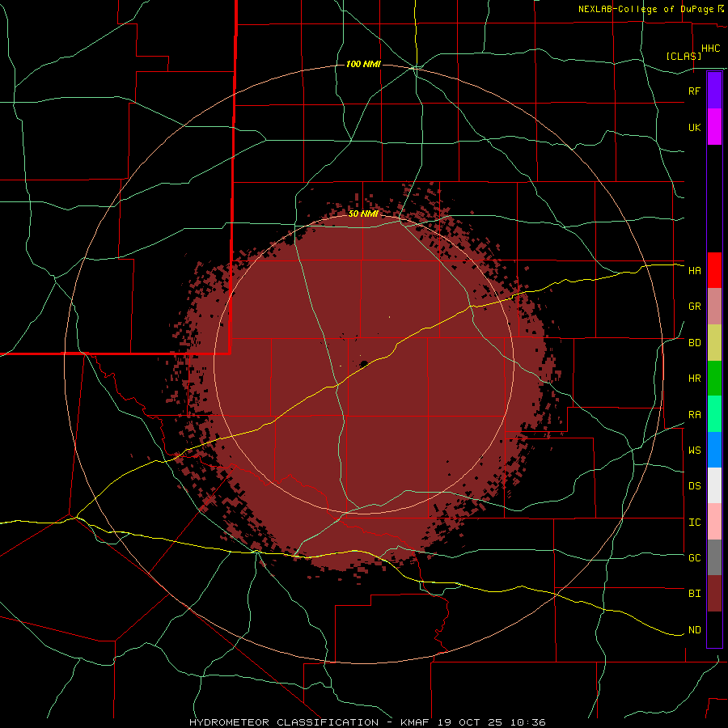Click the ND black legend swatch
The image size is (728, 728).
(714, 629)
